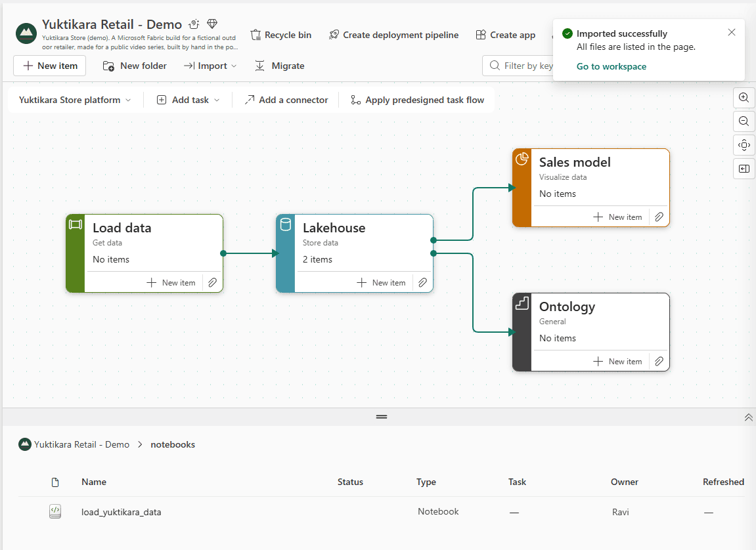Viewport: 756px width, 550px height.
Task: Click the notebooks breadcrumb folder
Action: coord(173,444)
